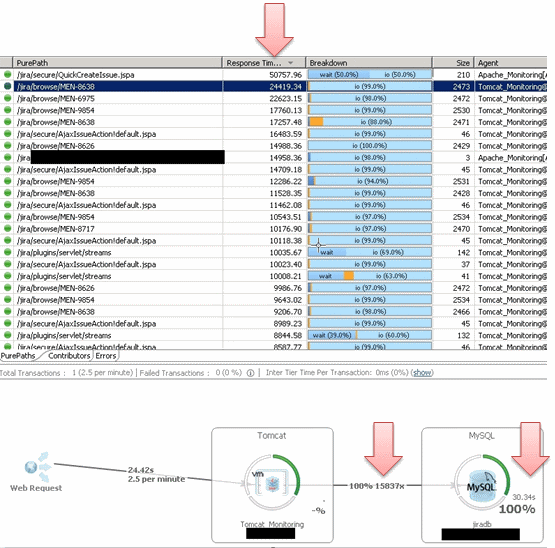
Task: Click the Tomcat VM server icon
Action: click(272, 483)
